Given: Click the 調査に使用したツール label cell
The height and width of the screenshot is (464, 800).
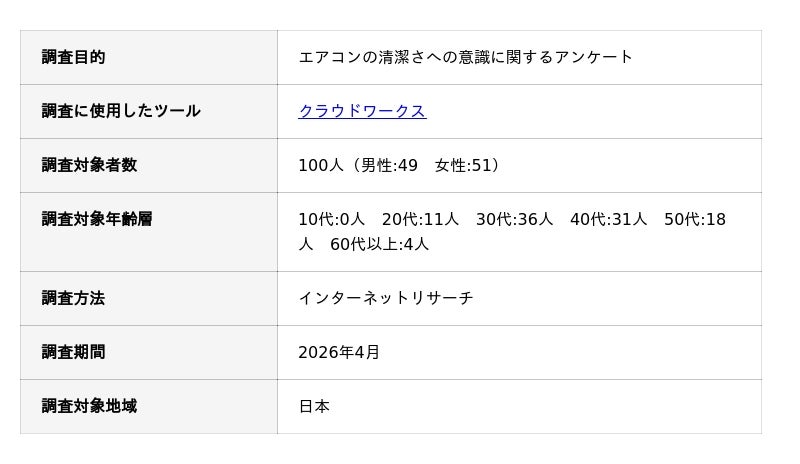Looking at the screenshot, I should [121, 111].
